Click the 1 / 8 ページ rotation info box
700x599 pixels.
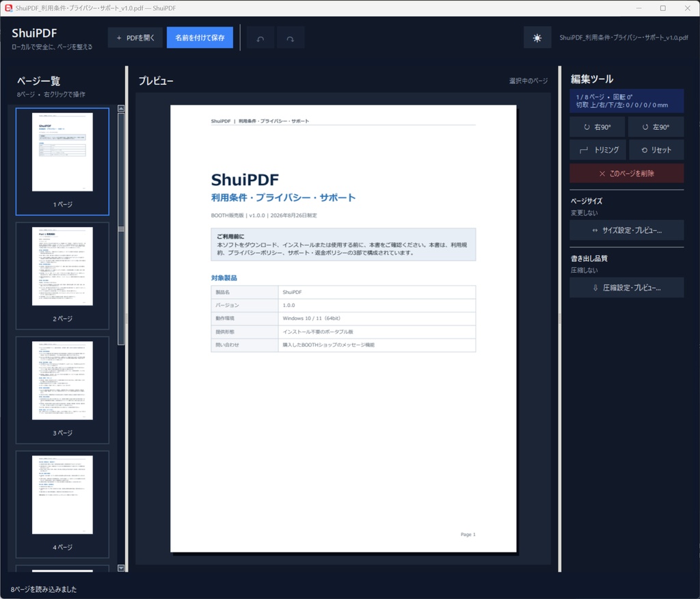pos(627,101)
